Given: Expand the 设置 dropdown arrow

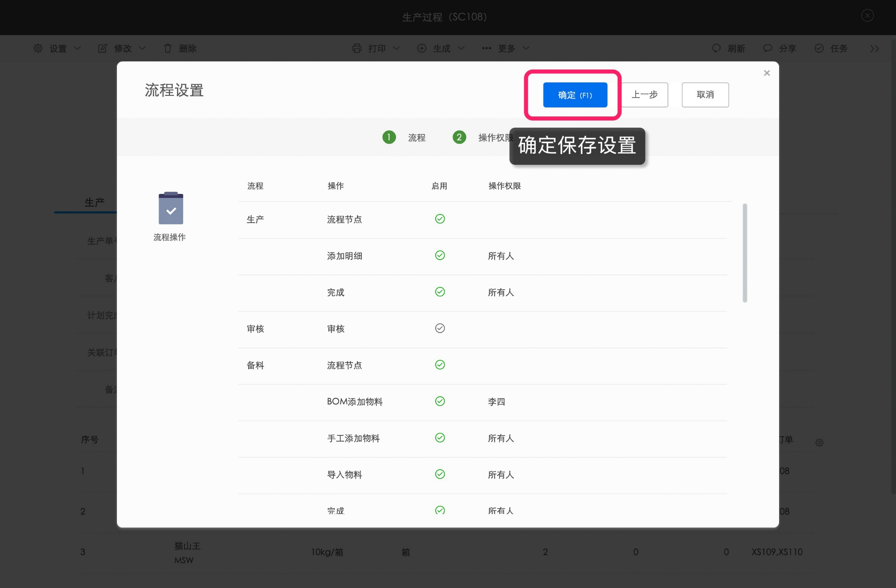Looking at the screenshot, I should [x=78, y=48].
